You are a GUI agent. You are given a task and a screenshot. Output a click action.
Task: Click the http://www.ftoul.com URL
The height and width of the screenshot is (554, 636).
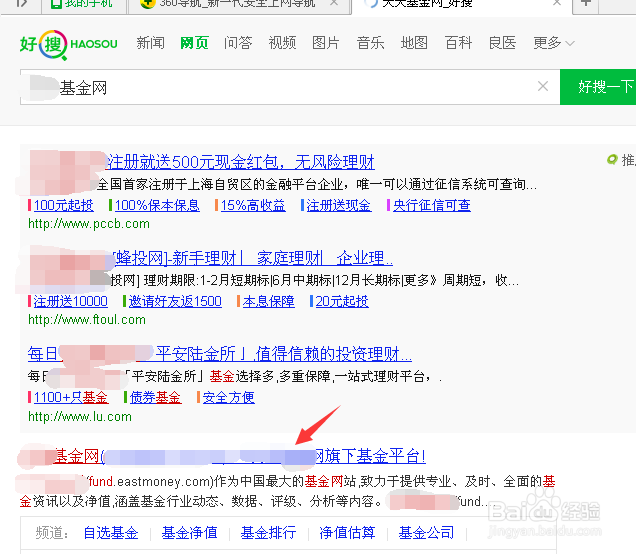tap(87, 320)
